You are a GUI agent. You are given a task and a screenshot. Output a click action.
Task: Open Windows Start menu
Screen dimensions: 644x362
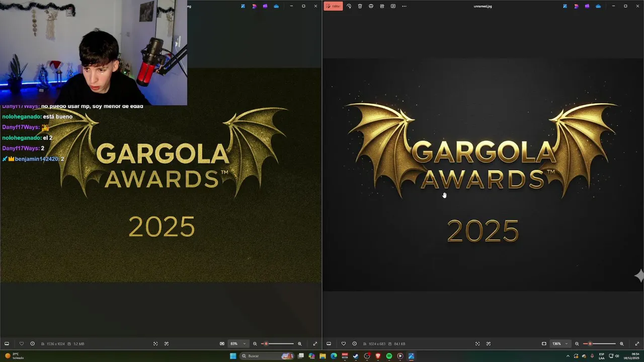233,356
